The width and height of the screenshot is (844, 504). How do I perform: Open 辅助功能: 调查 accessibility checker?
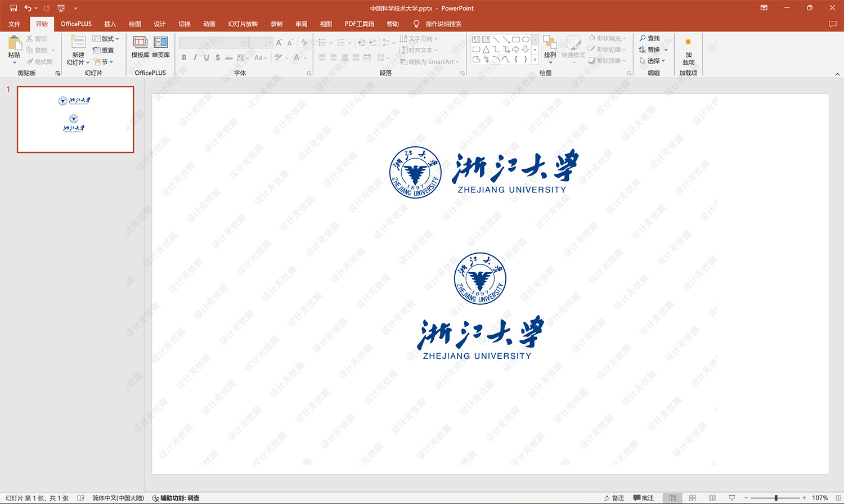[176, 498]
